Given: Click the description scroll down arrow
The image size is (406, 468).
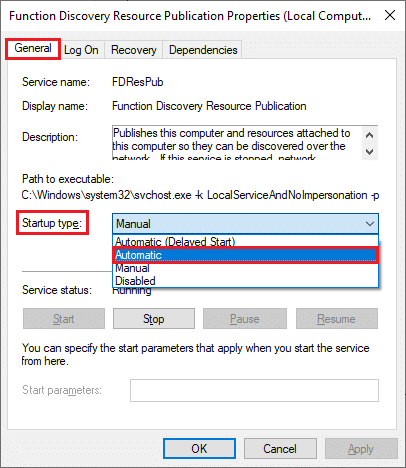Looking at the screenshot, I should pos(369,152).
